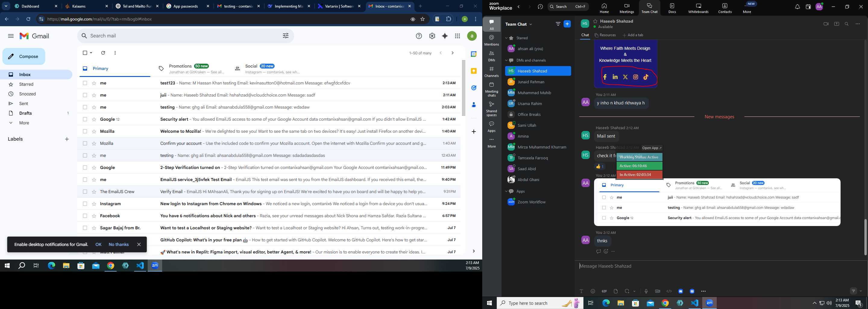Insert code snippet in Zoom chat
This screenshot has height=309, width=868.
669,291
